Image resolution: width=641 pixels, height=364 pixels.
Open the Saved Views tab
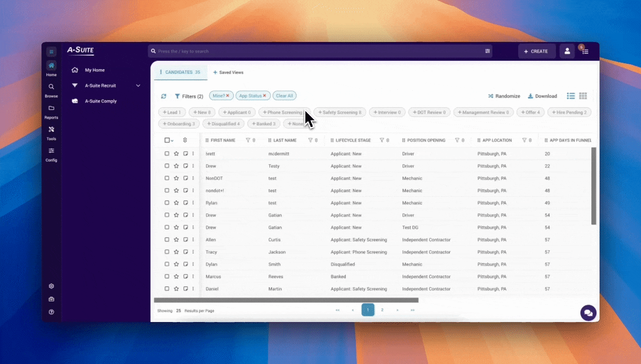point(228,72)
